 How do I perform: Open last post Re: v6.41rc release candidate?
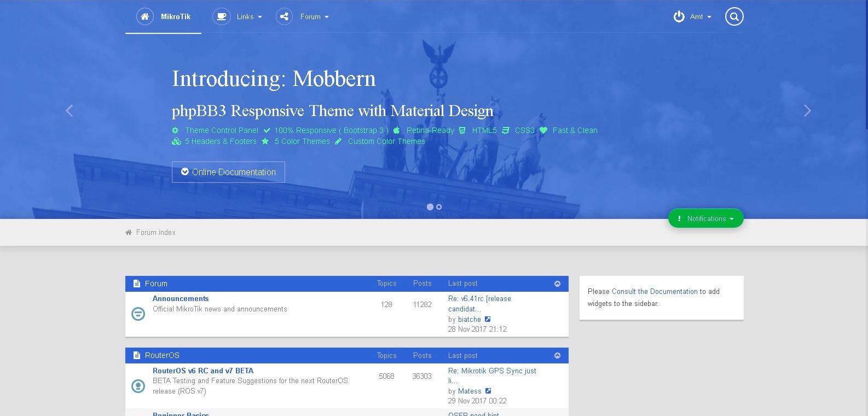479,304
